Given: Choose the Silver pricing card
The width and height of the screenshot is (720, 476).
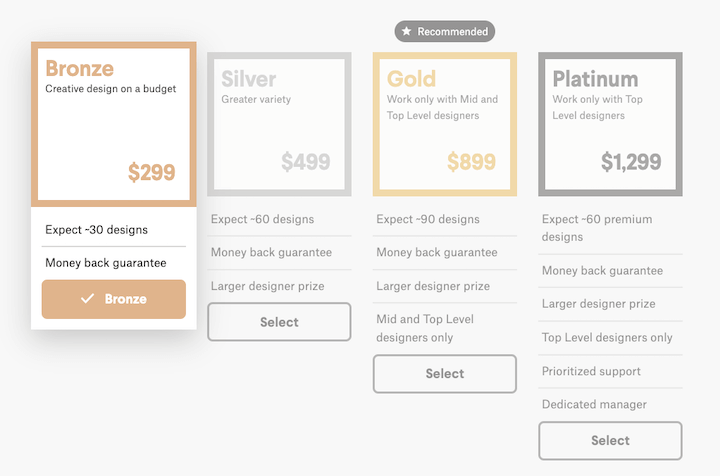Looking at the screenshot, I should pos(279,124).
